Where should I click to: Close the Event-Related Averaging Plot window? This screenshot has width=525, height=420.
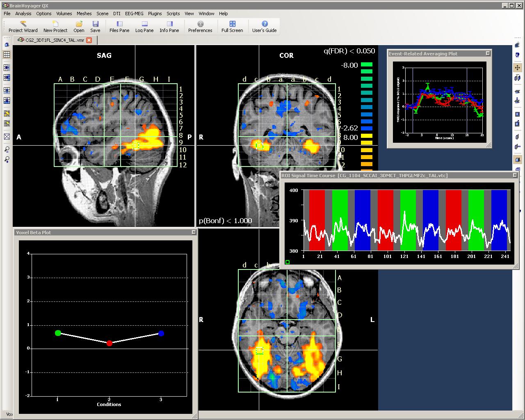(x=488, y=53)
